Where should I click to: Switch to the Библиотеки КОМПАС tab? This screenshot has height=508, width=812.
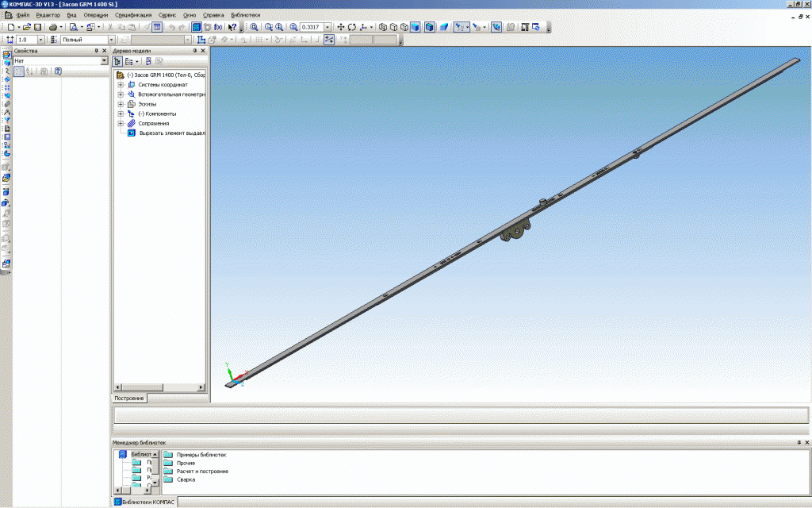tap(144, 502)
